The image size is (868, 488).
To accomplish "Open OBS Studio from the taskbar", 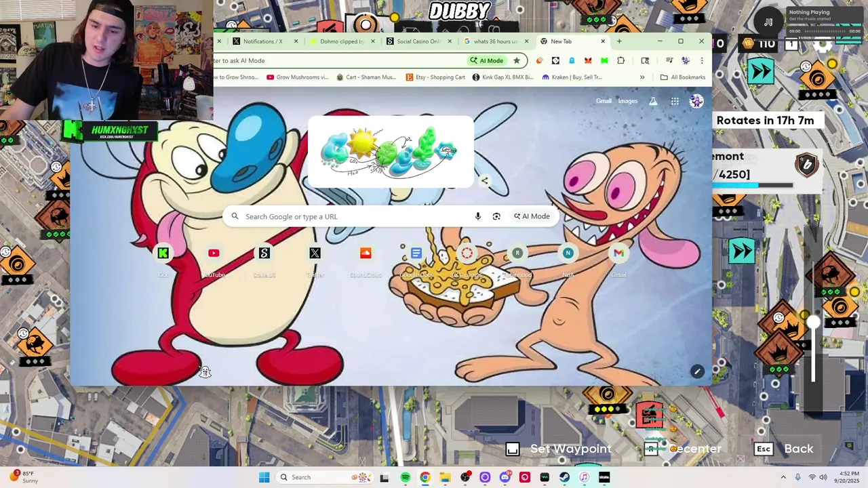I will pos(465,477).
